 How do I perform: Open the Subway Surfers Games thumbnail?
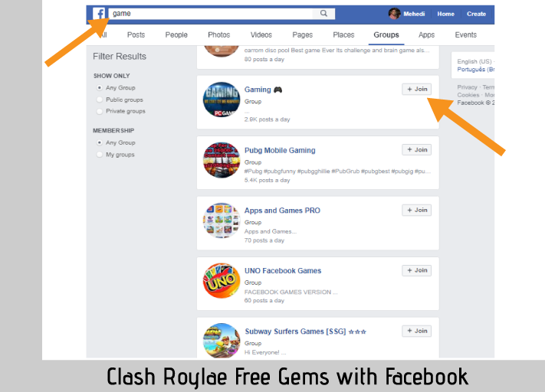[222, 340]
